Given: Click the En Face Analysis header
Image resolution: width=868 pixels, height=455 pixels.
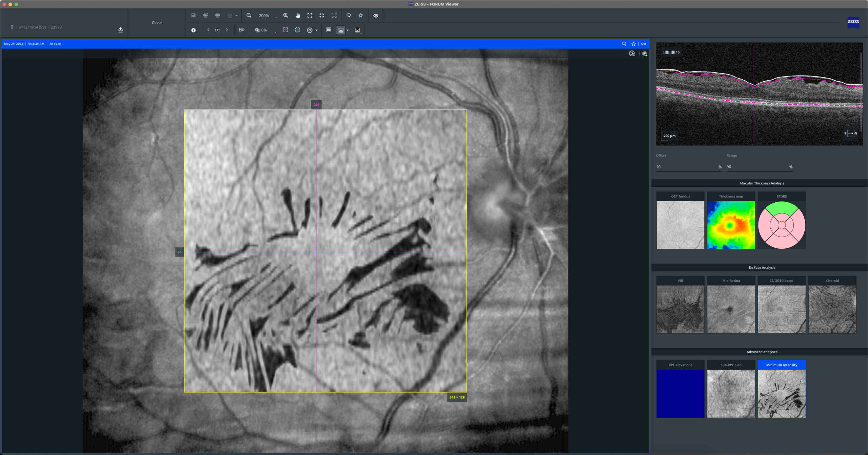Looking at the screenshot, I should click(762, 268).
